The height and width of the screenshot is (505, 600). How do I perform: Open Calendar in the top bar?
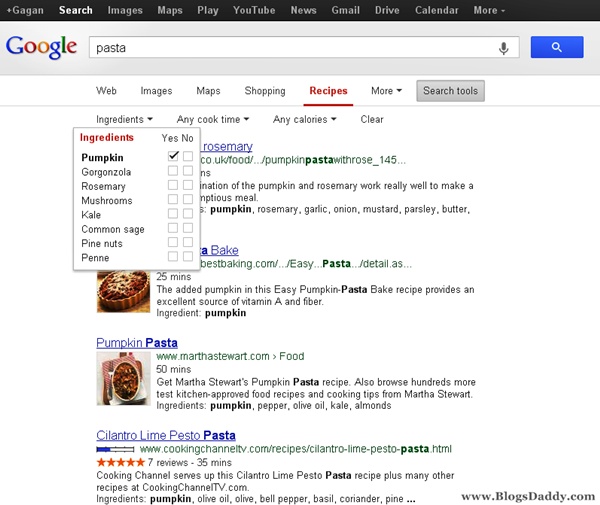pos(437,10)
